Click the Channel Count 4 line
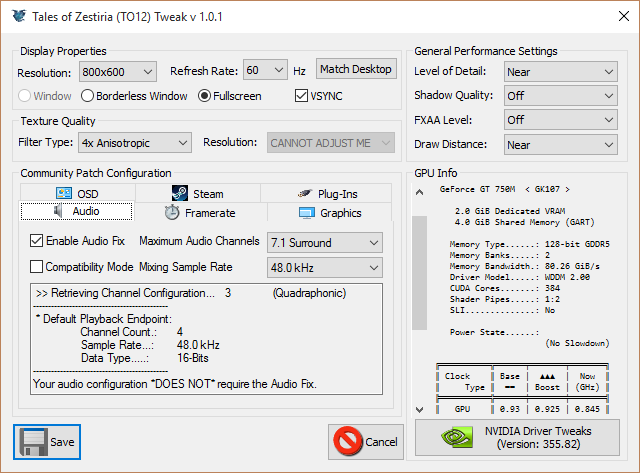This screenshot has height=473, width=640. [x=131, y=331]
